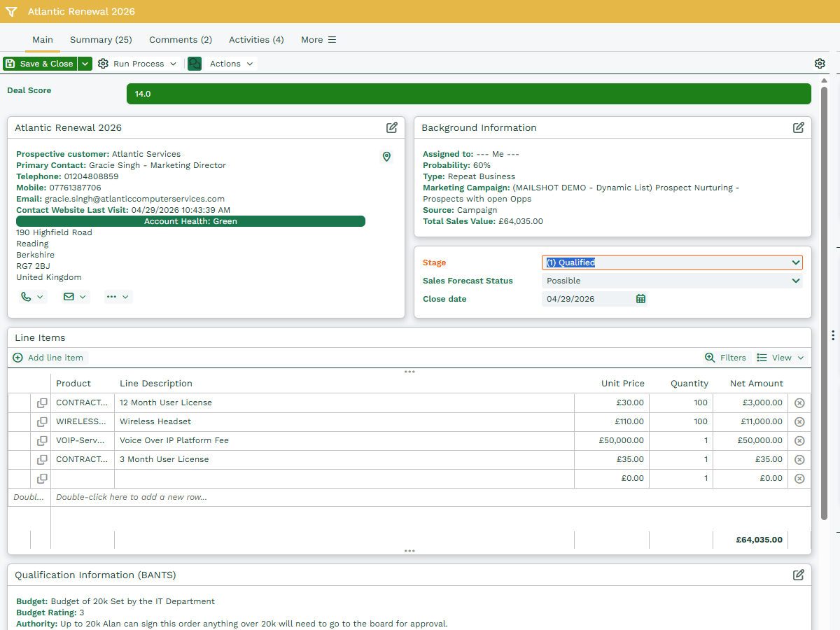Click the Close date input field

point(587,299)
